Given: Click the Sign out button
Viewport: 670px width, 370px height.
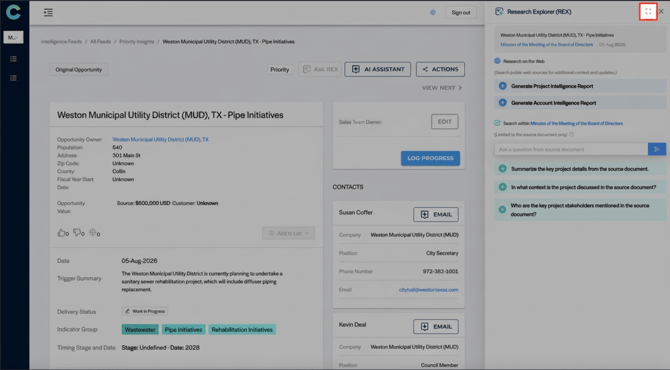Looking at the screenshot, I should pyautogui.click(x=461, y=12).
